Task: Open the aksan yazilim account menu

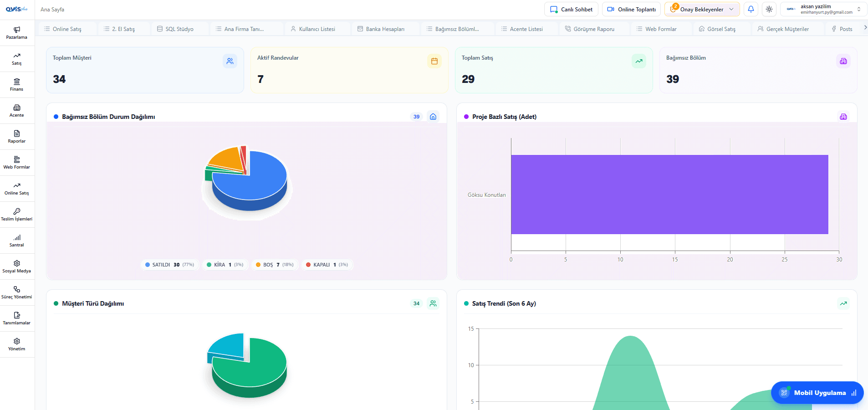Action: [823, 9]
